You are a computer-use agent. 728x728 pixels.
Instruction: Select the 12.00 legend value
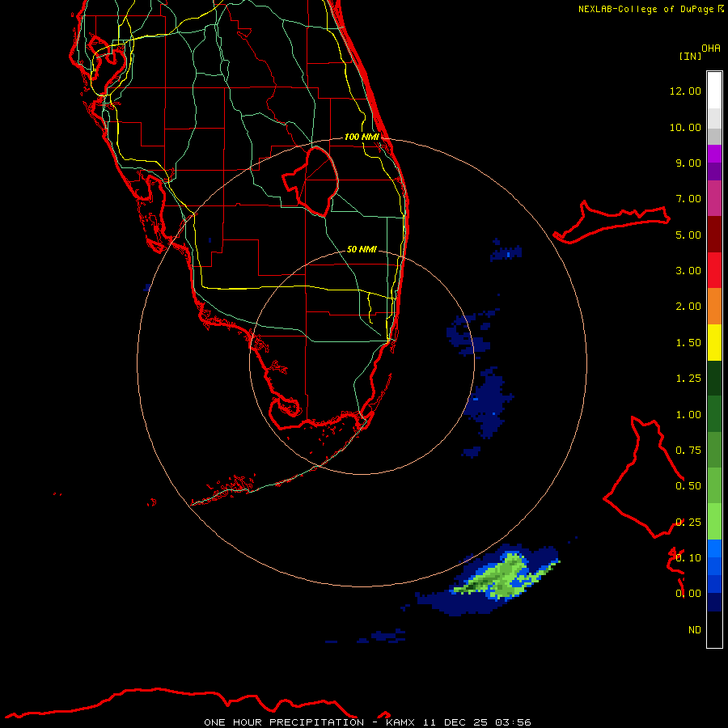(685, 91)
